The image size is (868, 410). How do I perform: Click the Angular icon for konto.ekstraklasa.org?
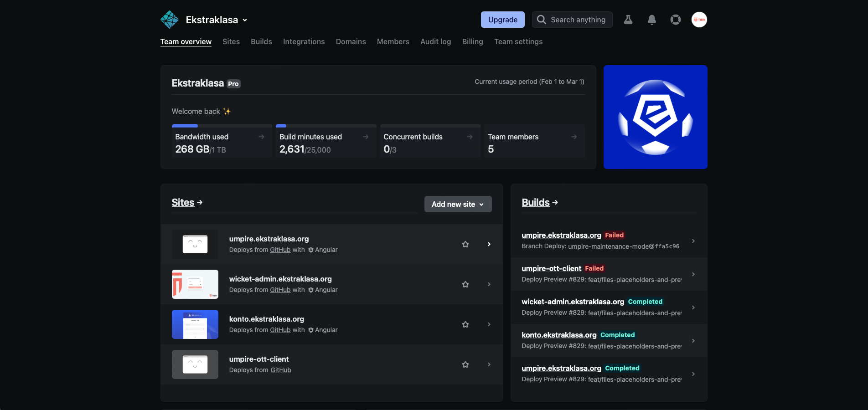(311, 330)
